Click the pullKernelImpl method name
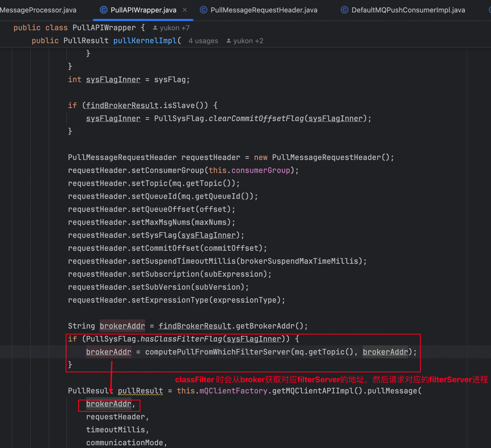The height and width of the screenshot is (448, 491). (145, 41)
